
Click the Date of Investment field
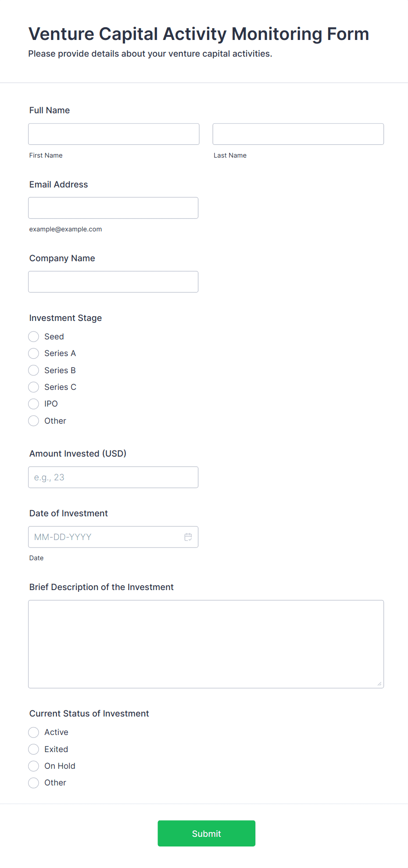point(105,537)
